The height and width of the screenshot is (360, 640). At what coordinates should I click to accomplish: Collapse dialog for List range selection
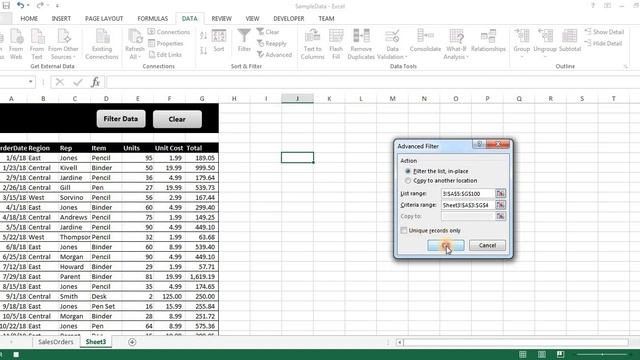coord(500,193)
